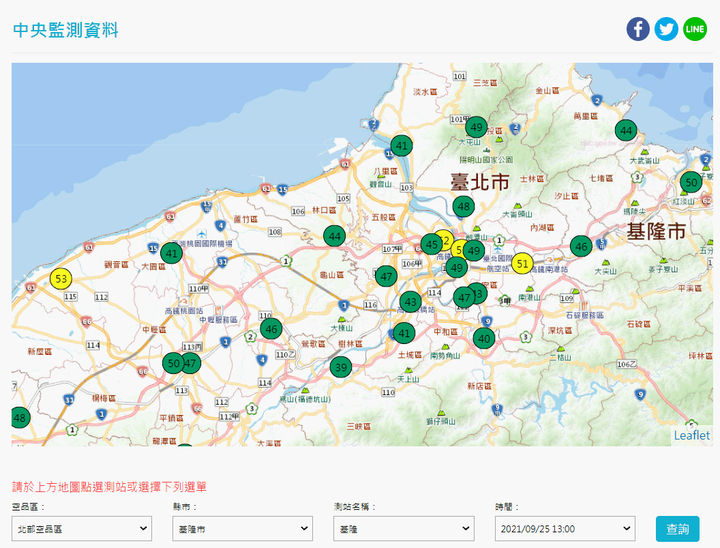Select yellow station marker showing 51
Image resolution: width=720 pixels, height=548 pixels.
click(522, 264)
